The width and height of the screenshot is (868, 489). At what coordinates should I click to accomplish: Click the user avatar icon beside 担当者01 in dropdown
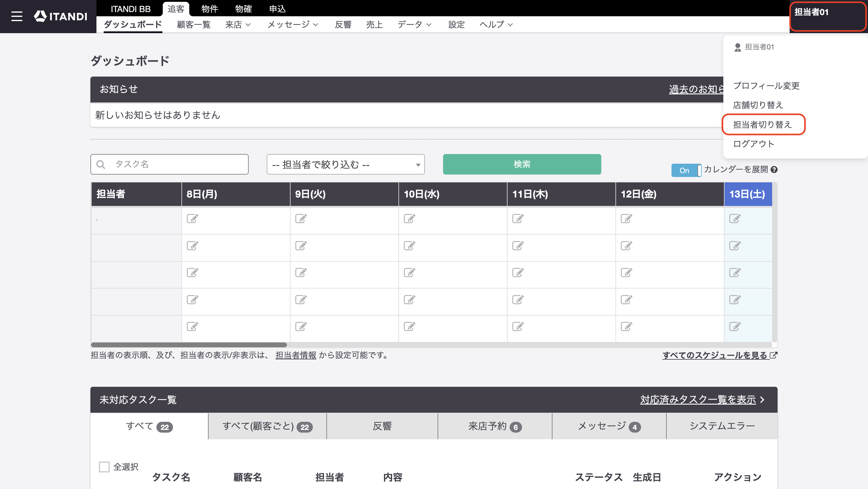(737, 47)
